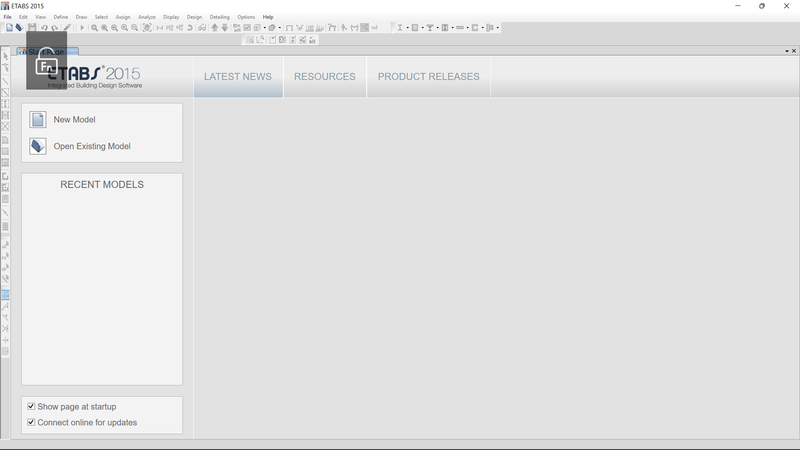Click the icon beside Open Existing Model

tap(38, 146)
